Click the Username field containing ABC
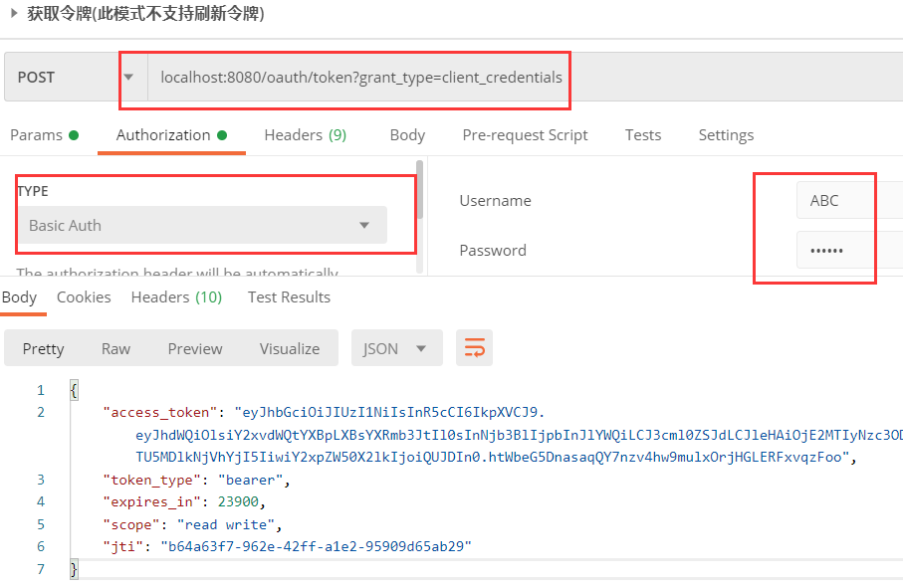This screenshot has height=588, width=903. 849,200
